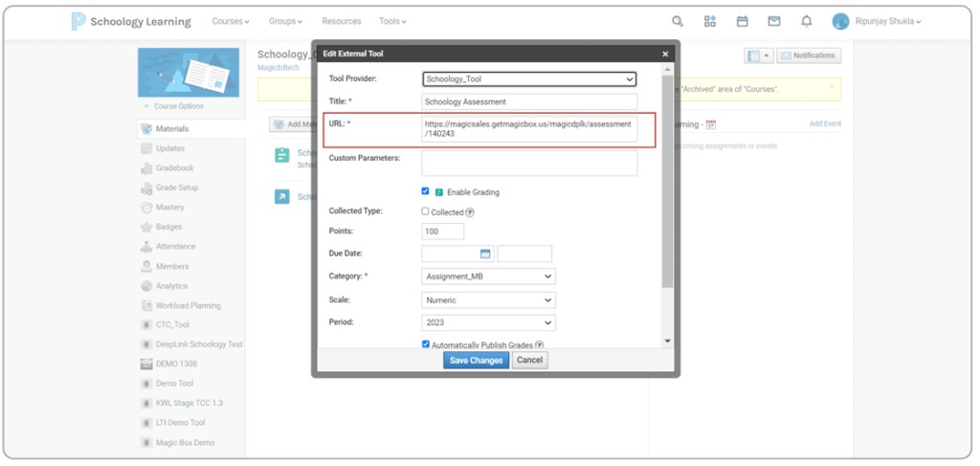Open the calendar icon in header
The image size is (980, 466).
coord(743,21)
